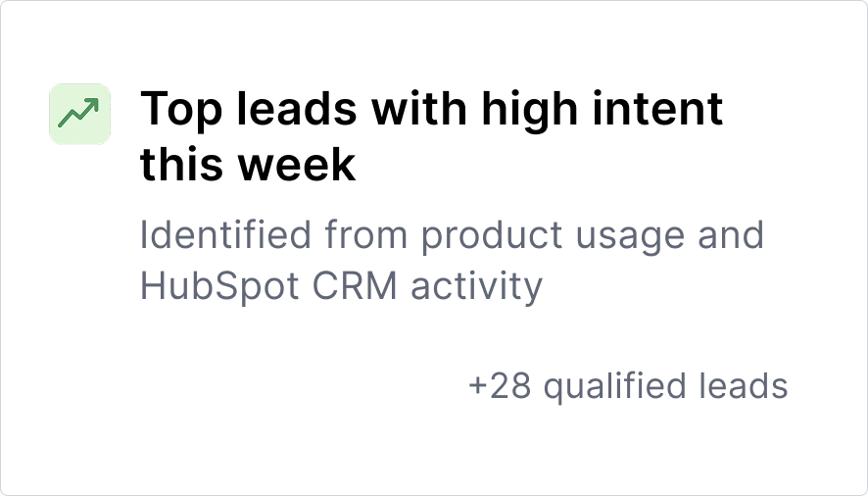Click the word 'HubSpot' in the subtitle
The image size is (868, 496).
click(x=219, y=286)
